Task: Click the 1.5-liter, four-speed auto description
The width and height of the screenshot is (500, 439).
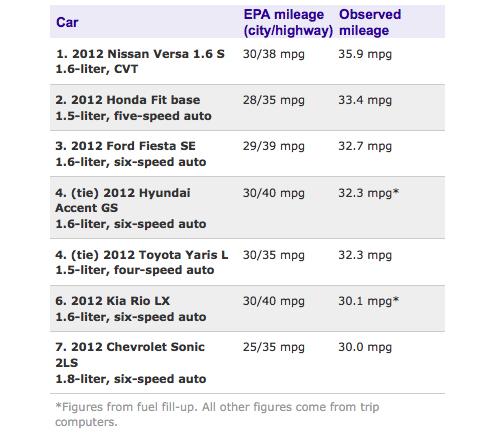Action: coord(135,270)
